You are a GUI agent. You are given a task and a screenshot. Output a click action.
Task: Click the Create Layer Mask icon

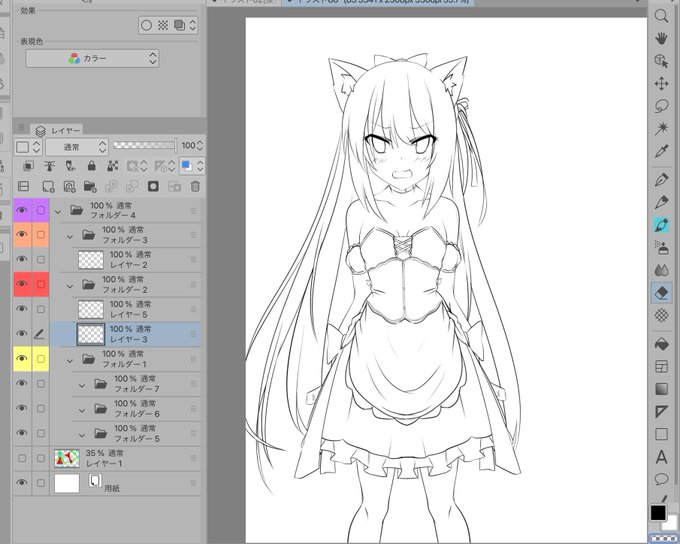pos(153,187)
